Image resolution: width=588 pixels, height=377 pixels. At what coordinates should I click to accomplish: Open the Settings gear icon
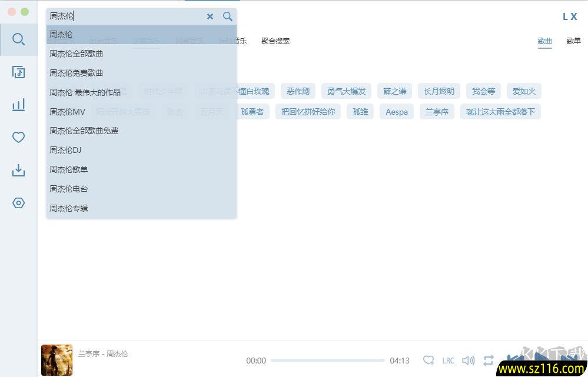[x=18, y=202]
